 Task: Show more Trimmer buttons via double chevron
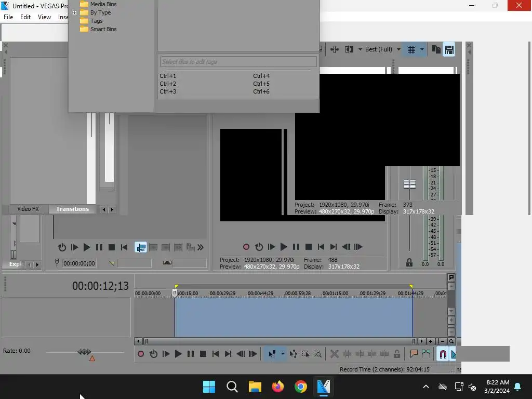(x=201, y=247)
